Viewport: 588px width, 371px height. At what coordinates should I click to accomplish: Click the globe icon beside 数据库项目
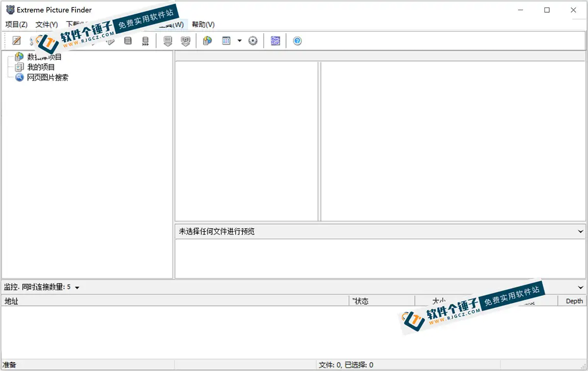pyautogui.click(x=20, y=57)
